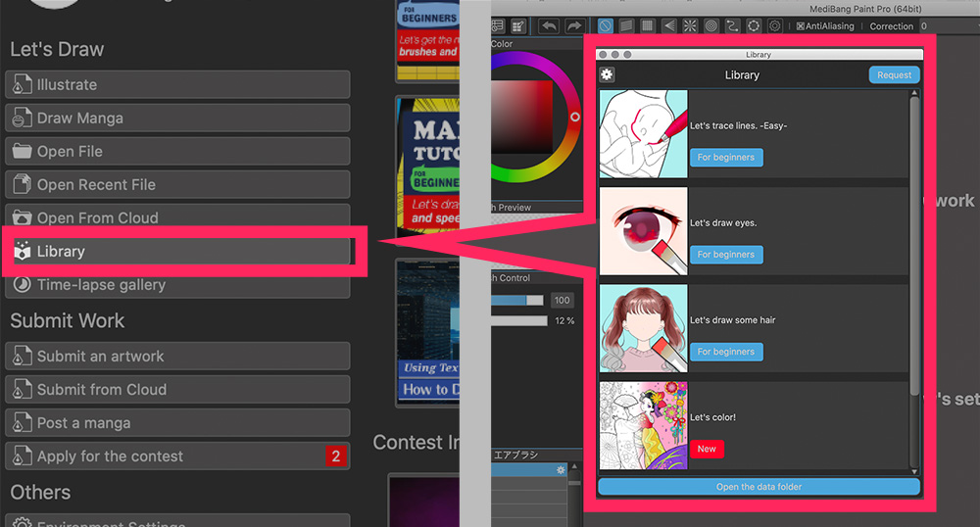Viewport: 980px width, 527px height.
Task: Click the brush slider showing 12 %
Action: (x=518, y=321)
